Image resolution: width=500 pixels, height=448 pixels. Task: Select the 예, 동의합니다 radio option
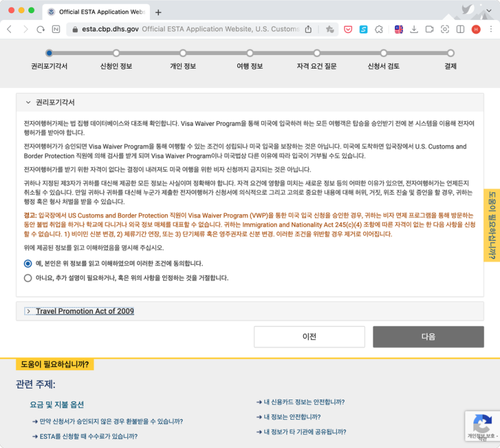(28, 263)
